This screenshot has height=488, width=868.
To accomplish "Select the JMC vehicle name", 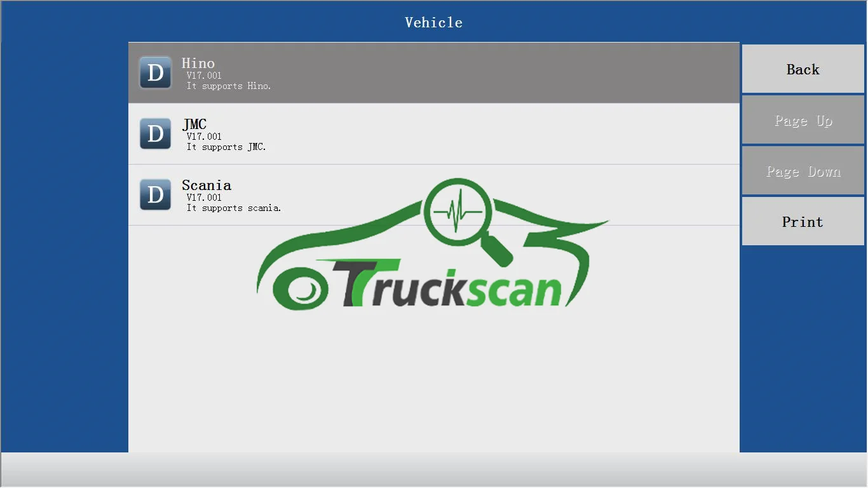I will pyautogui.click(x=194, y=124).
